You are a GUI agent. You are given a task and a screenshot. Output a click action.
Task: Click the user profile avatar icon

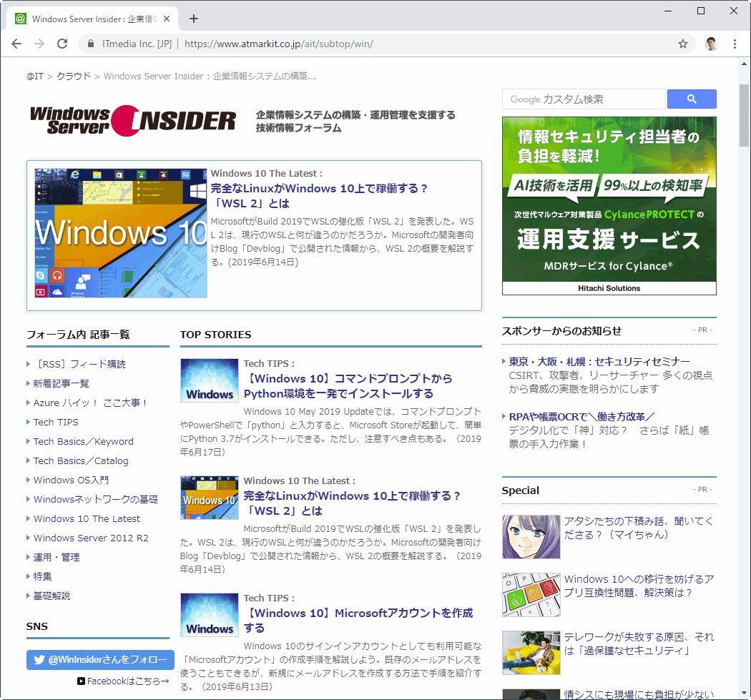pos(710,44)
